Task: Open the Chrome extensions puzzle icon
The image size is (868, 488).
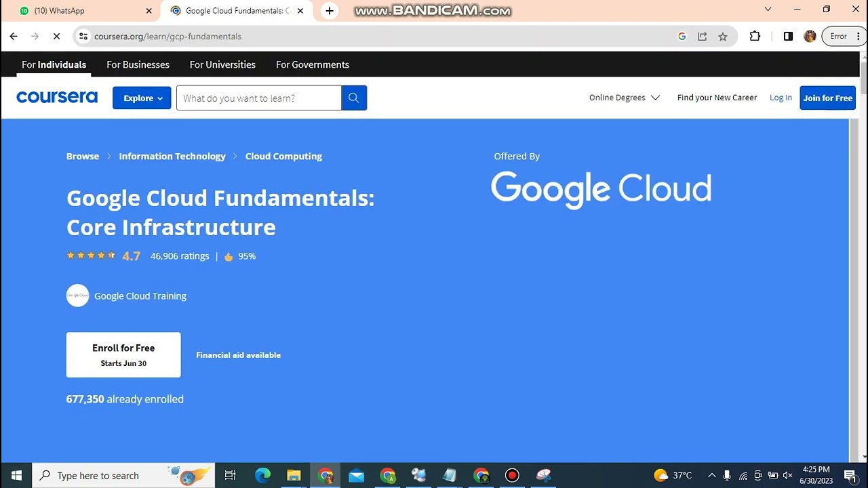Action: tap(755, 37)
